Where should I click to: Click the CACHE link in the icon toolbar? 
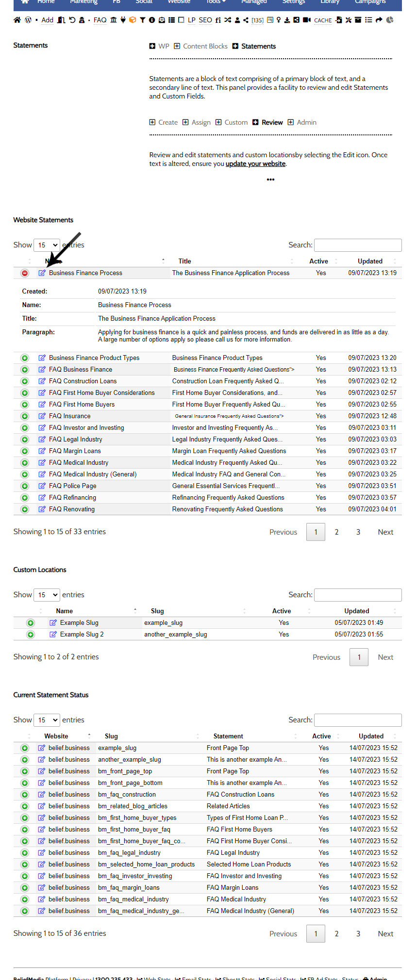[x=323, y=20]
